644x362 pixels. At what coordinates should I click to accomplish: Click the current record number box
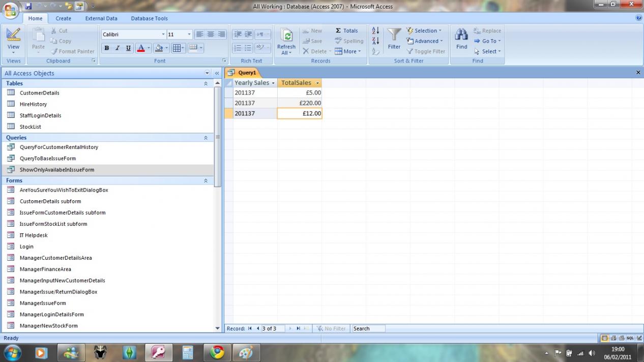(x=273, y=328)
